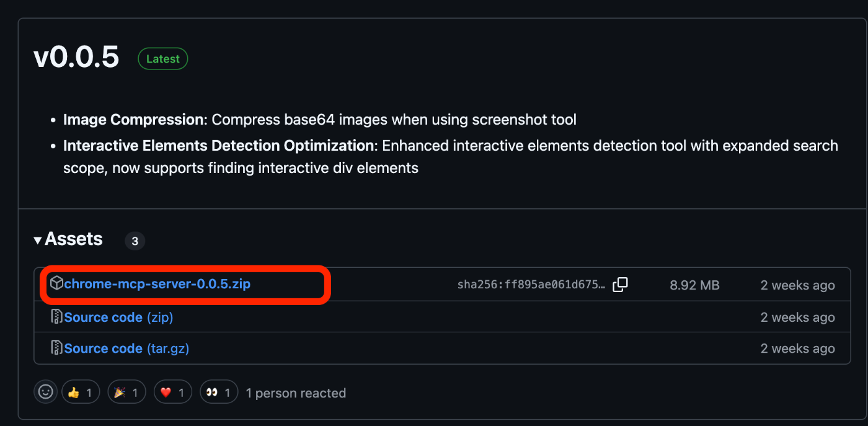Click the green Latest badge

(x=162, y=59)
